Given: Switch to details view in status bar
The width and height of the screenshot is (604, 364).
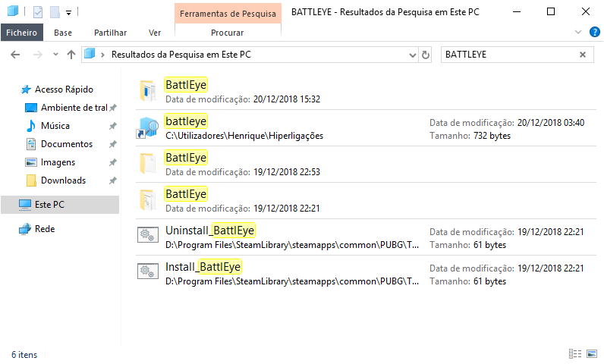Looking at the screenshot, I should 575,353.
